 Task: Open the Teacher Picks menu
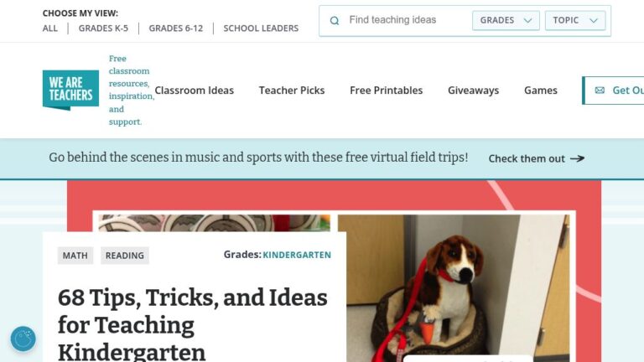[x=292, y=90]
